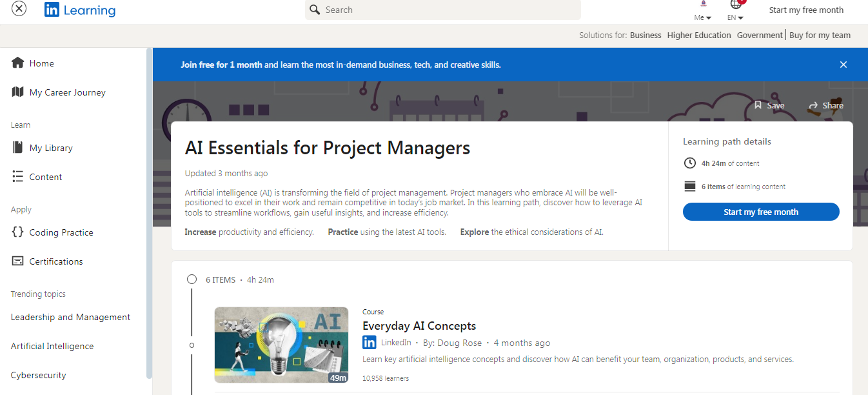This screenshot has width=868, height=395.
Task: Click the Home house icon in sidebar
Action: pyautogui.click(x=18, y=63)
